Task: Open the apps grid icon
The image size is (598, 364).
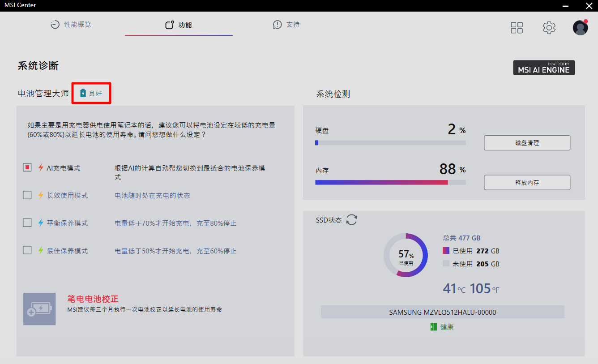Action: (517, 28)
